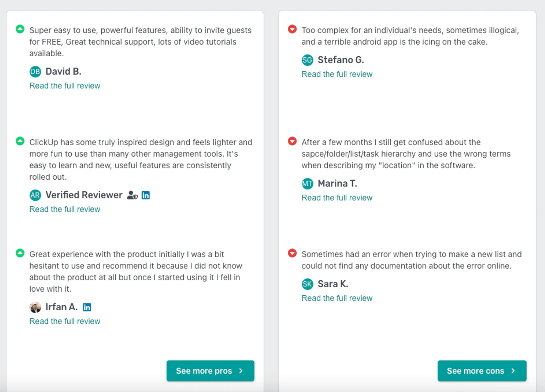Open See more cons button

tap(482, 371)
